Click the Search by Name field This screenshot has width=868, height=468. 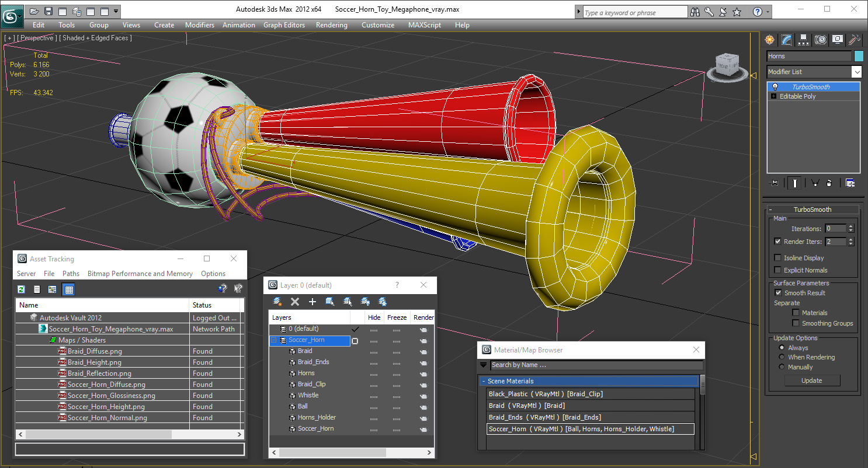596,365
